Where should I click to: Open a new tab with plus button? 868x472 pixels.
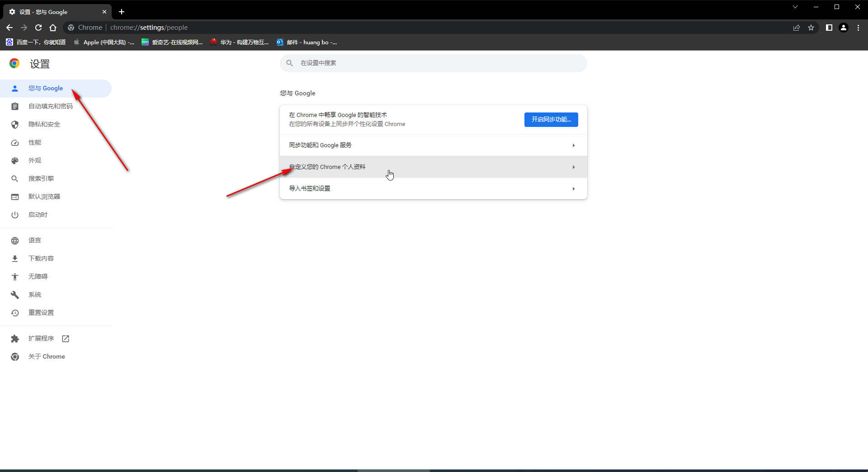click(122, 12)
